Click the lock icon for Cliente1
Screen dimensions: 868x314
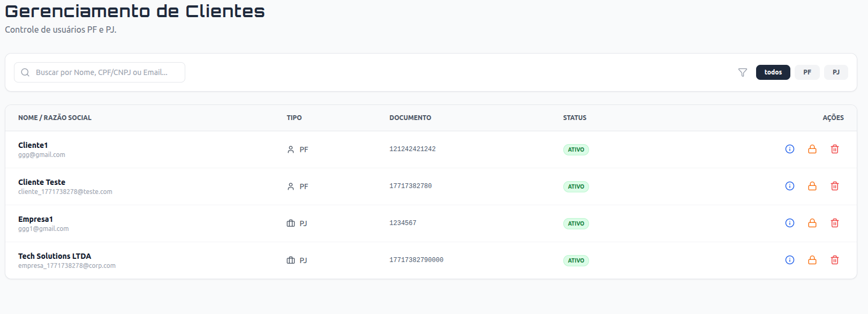click(x=812, y=149)
